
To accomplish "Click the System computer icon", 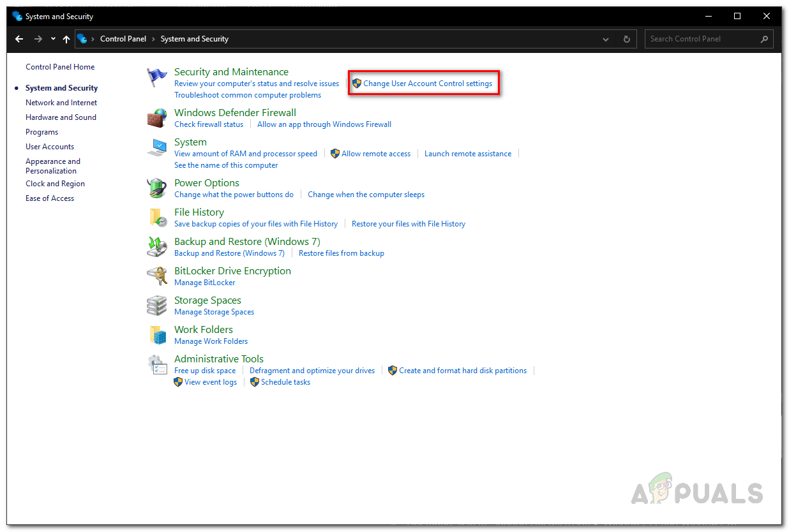I will (x=157, y=148).
